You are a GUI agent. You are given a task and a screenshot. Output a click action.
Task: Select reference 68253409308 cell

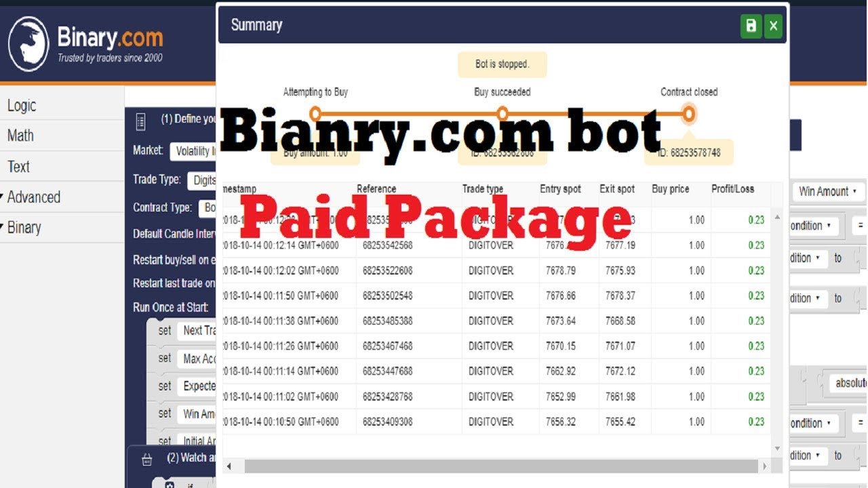409,422
